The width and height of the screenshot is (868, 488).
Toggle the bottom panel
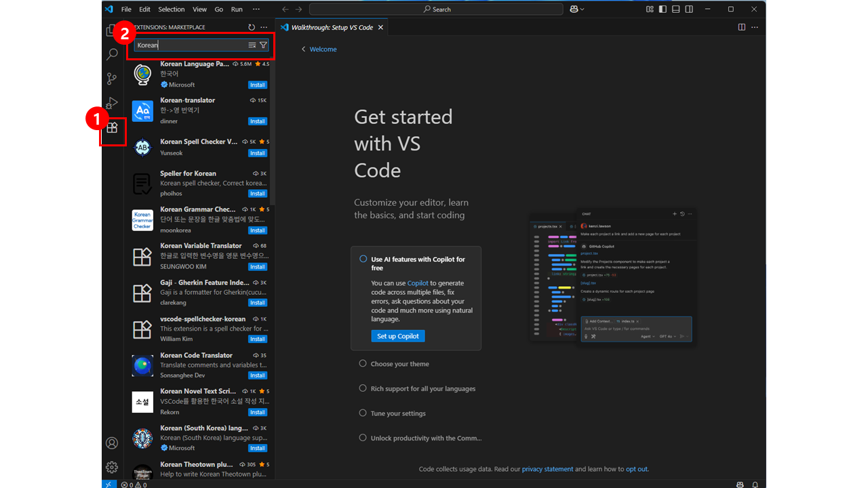click(x=675, y=9)
